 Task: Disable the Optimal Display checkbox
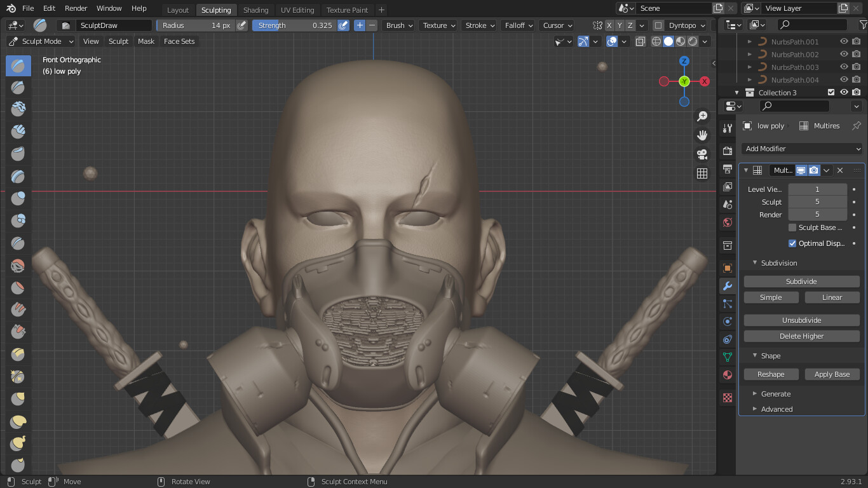coord(792,243)
